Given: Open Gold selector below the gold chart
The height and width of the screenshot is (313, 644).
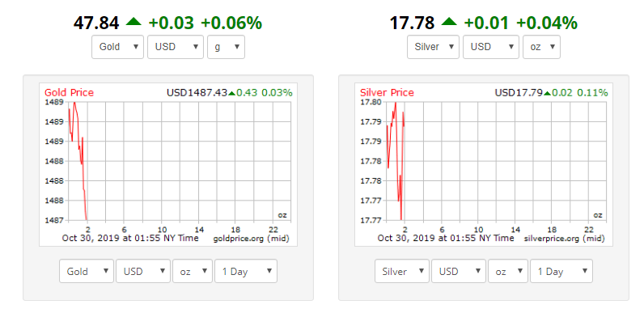Looking at the screenshot, I should 87,271.
